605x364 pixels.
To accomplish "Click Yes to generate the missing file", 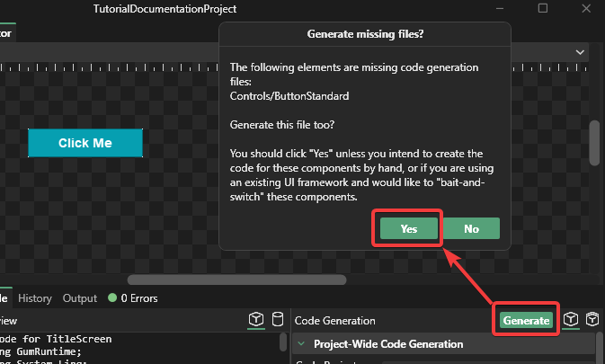I will [408, 229].
